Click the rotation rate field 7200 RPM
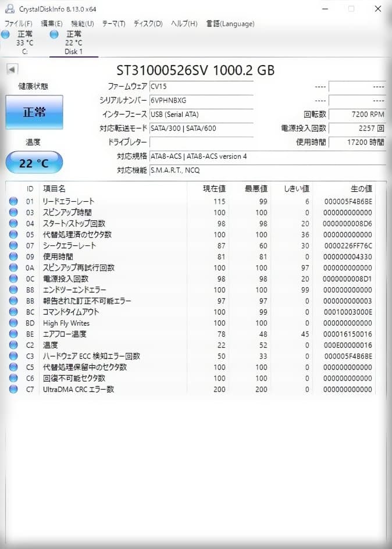Image resolution: width=392 pixels, height=549 pixels. click(357, 115)
